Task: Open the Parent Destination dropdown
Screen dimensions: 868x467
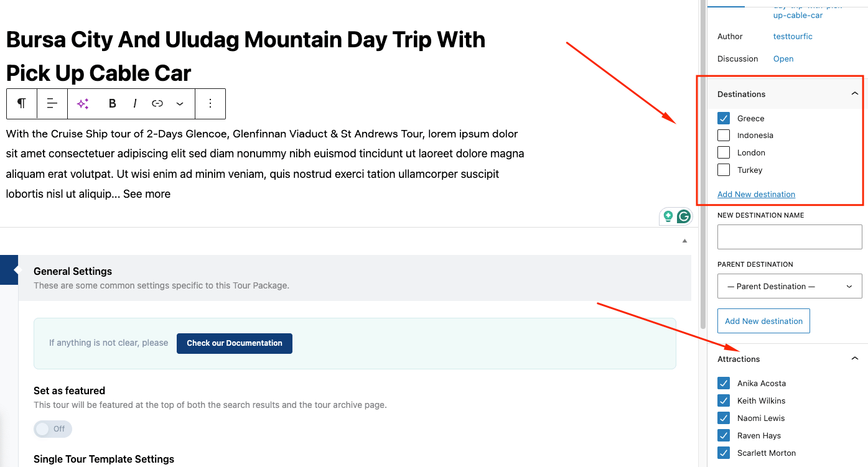Action: coord(790,286)
